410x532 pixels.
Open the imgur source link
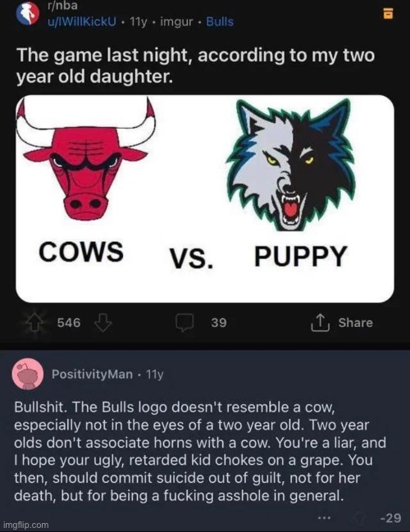click(x=176, y=21)
